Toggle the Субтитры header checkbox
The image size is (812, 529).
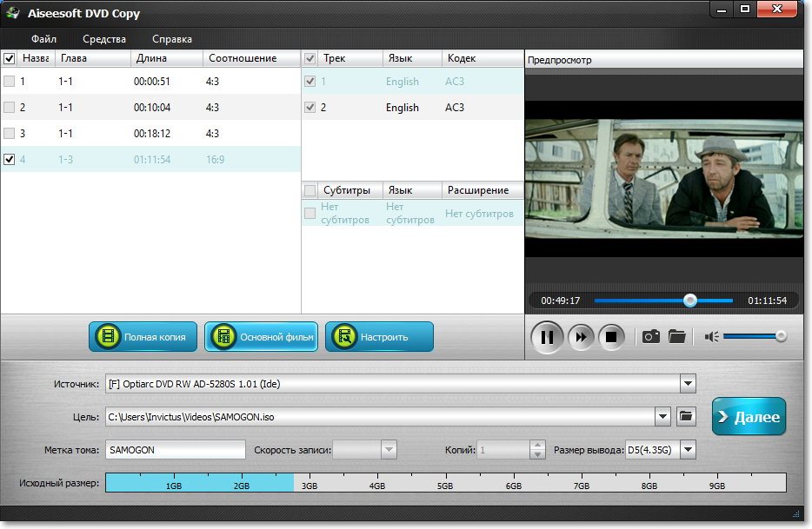coord(310,190)
